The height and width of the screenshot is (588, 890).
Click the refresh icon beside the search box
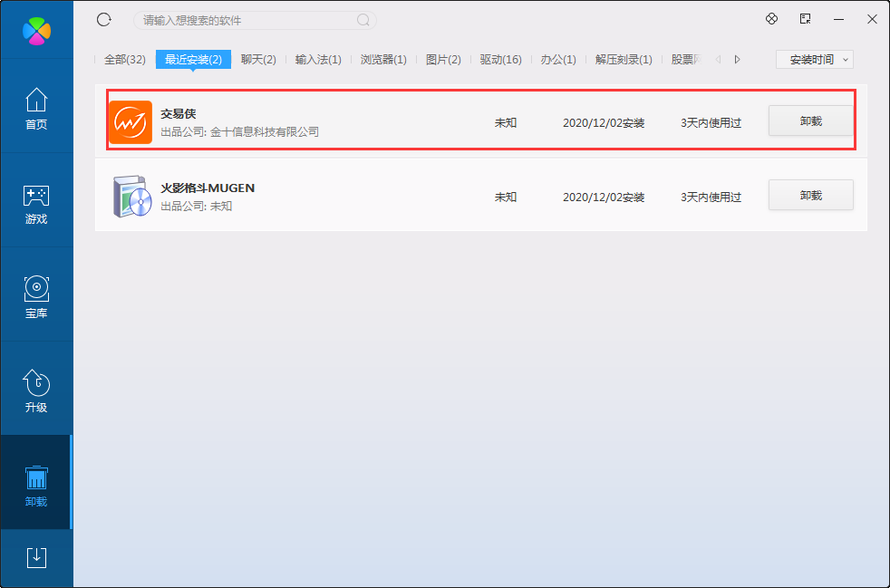tap(104, 20)
